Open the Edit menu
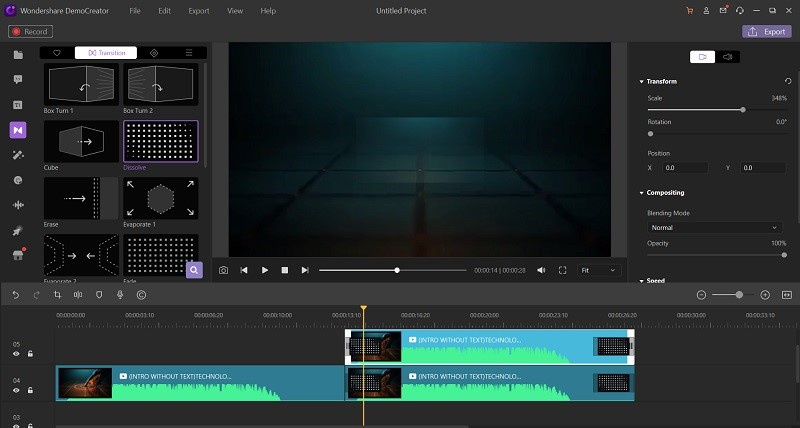Viewport: 800px width, 428px height. (164, 11)
